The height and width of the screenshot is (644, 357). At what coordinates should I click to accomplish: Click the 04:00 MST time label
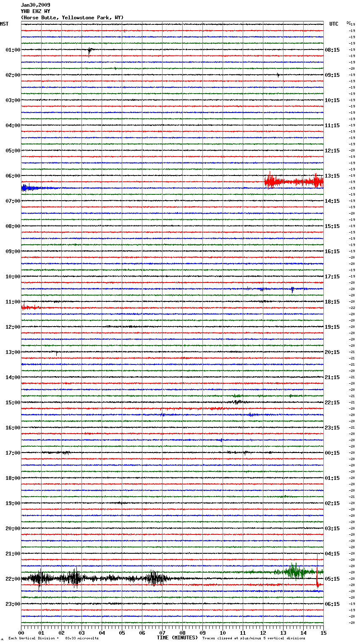coord(13,126)
